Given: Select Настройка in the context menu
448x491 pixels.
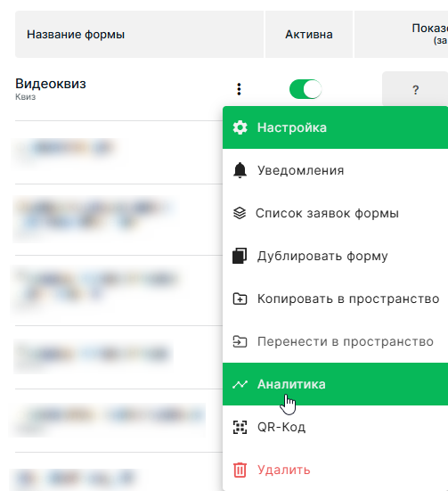Looking at the screenshot, I should pos(335,127).
